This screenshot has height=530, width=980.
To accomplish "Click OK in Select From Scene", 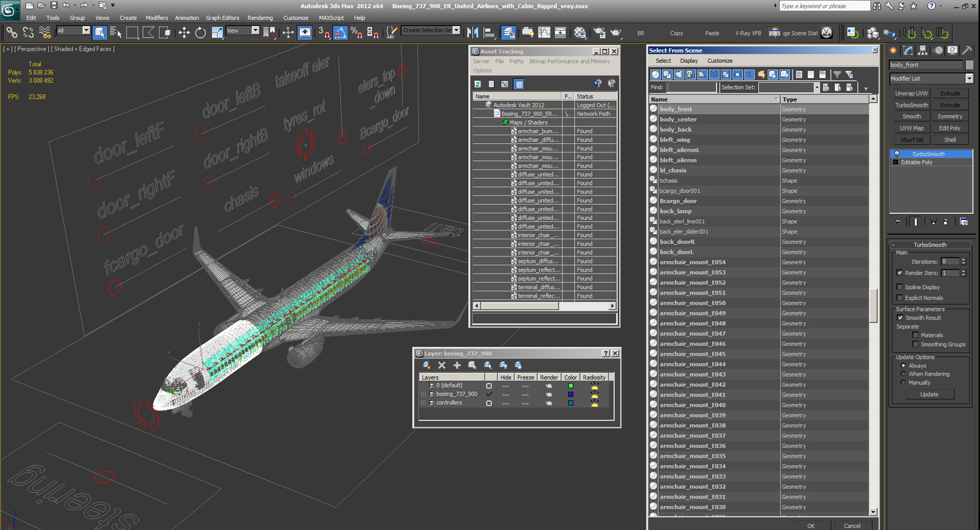I will click(810, 525).
